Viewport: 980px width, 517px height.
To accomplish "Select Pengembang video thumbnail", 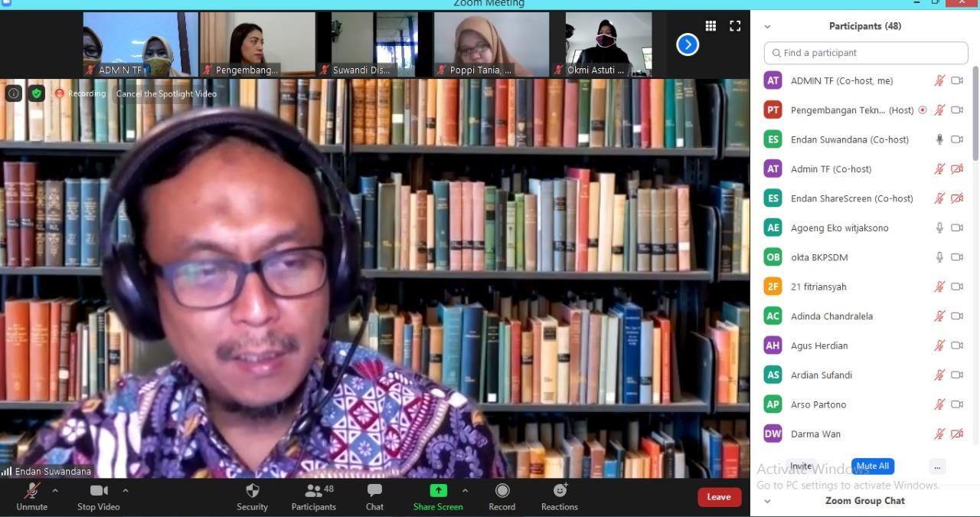I will 257,44.
